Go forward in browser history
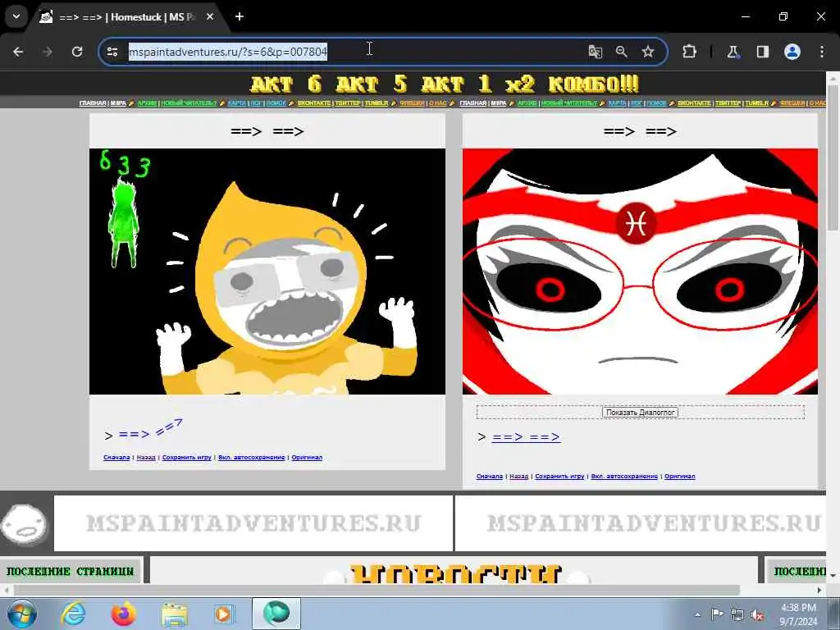Viewport: 840px width, 630px height. click(47, 52)
